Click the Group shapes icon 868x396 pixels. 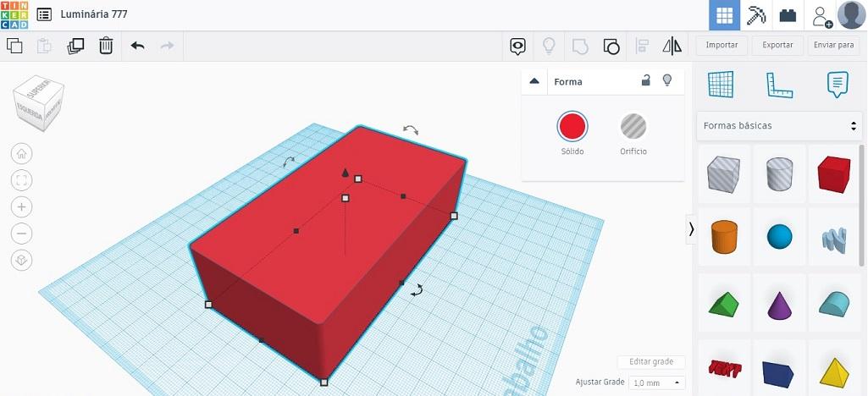(579, 47)
